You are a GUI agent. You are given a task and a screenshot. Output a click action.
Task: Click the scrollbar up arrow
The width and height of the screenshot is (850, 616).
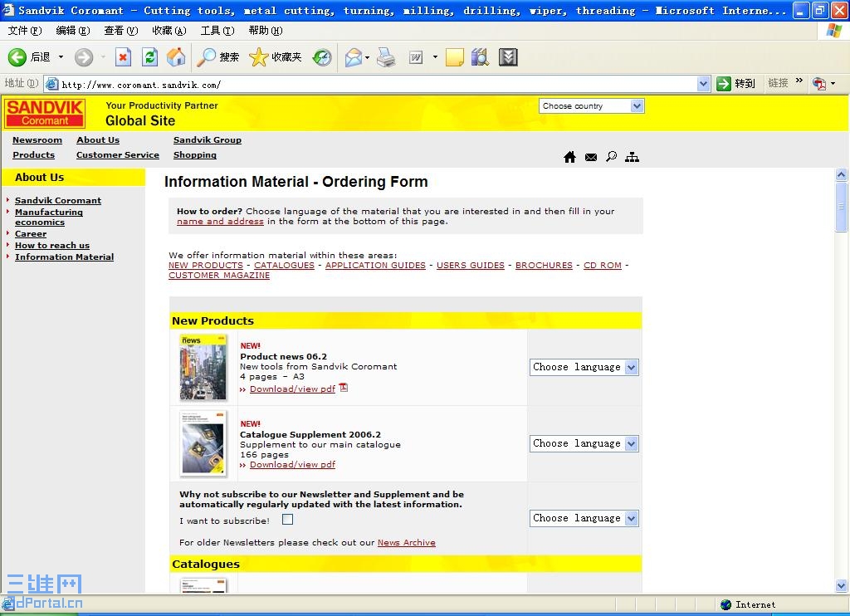841,174
